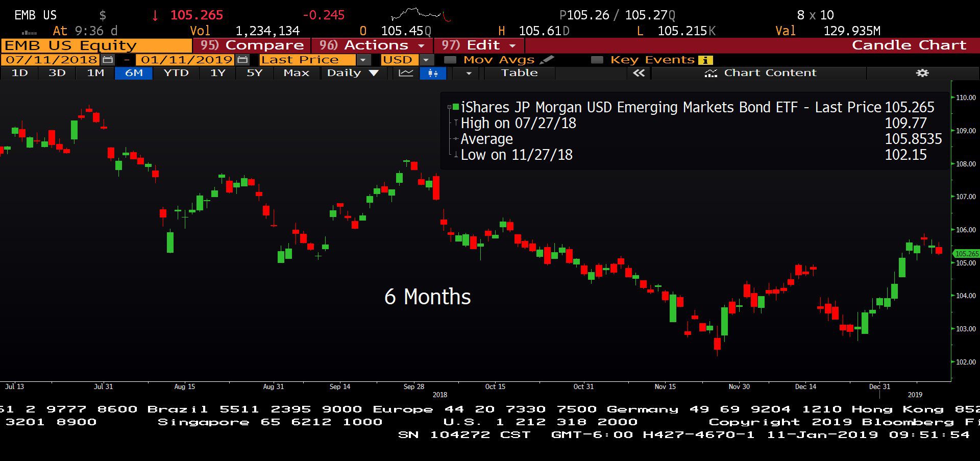Collapse panel with double chevron icon
980x461 pixels.
(639, 73)
